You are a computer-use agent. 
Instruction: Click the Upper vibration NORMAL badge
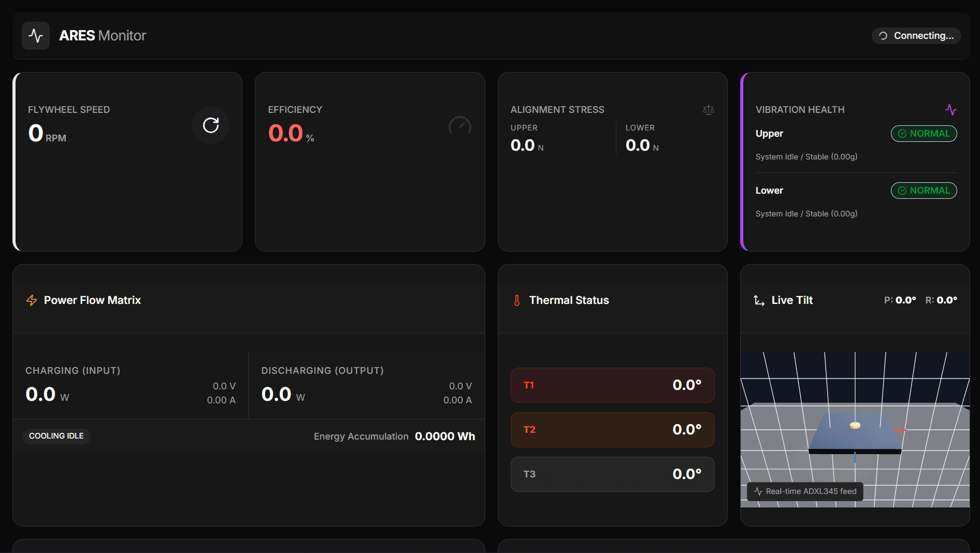(924, 134)
